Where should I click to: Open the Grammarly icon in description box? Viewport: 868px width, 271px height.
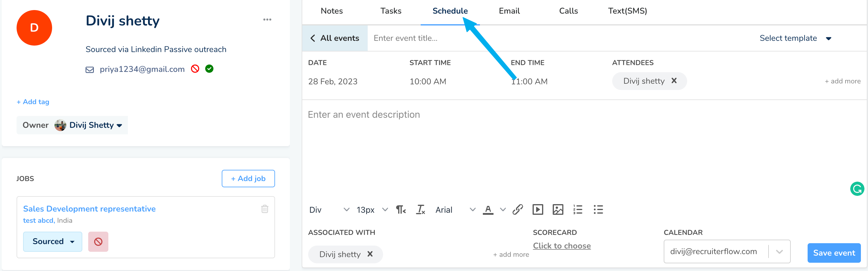(x=856, y=188)
